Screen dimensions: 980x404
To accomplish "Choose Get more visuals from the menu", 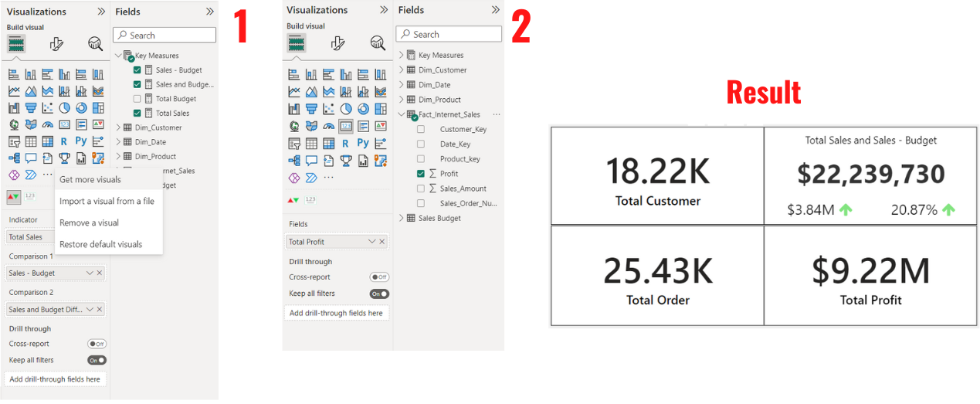I will coord(90,180).
